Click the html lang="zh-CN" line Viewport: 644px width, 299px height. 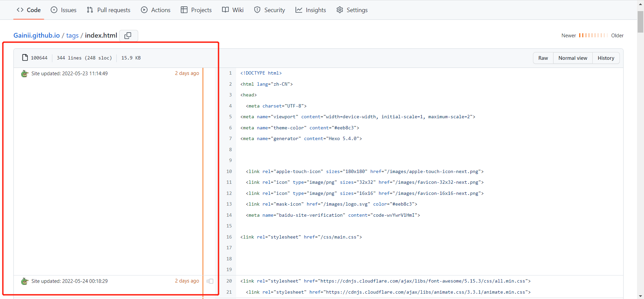pyautogui.click(x=267, y=84)
